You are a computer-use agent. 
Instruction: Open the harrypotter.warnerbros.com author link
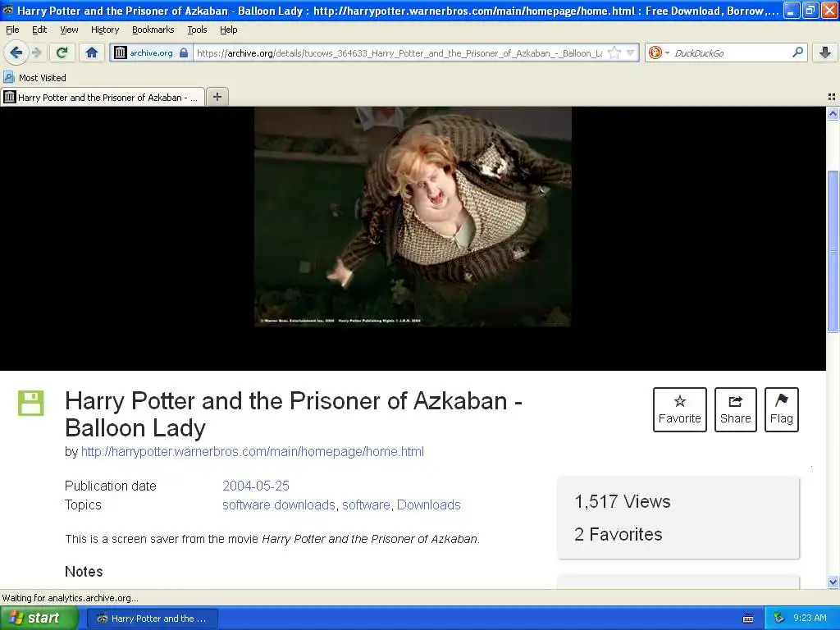pyautogui.click(x=253, y=452)
